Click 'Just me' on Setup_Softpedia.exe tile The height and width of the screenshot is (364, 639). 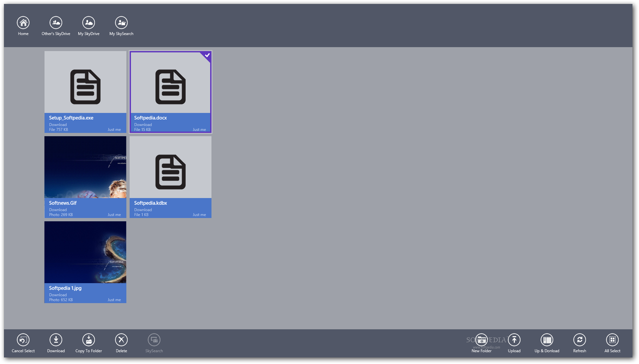pyautogui.click(x=114, y=130)
